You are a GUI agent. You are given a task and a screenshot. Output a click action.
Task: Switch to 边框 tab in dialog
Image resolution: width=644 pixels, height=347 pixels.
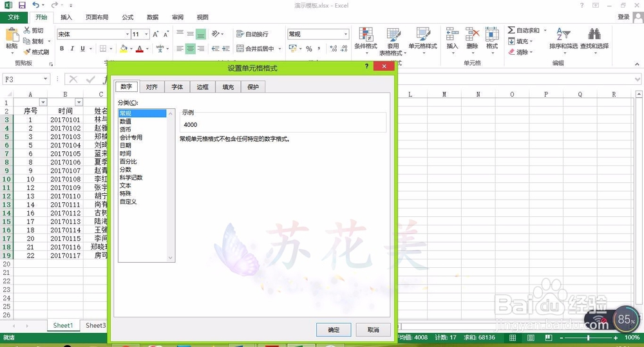[202, 87]
